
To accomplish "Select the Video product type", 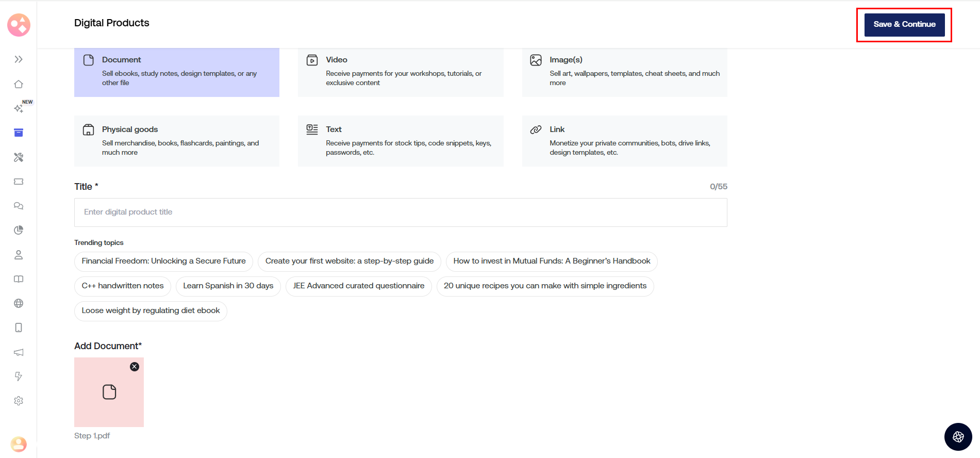I will click(x=401, y=72).
